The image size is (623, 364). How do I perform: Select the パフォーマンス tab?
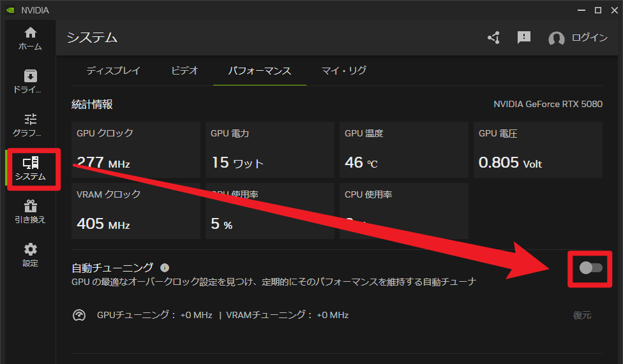259,71
